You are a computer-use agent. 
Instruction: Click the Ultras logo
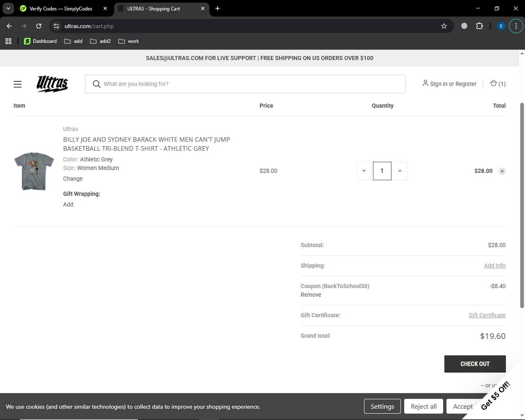pyautogui.click(x=52, y=84)
